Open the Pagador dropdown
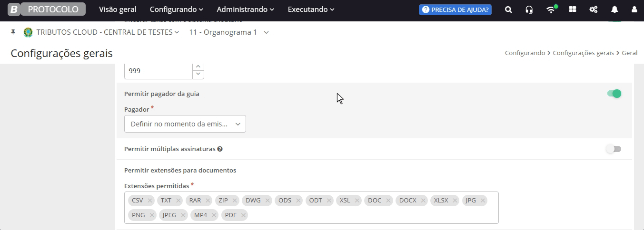The image size is (644, 230). (x=185, y=124)
